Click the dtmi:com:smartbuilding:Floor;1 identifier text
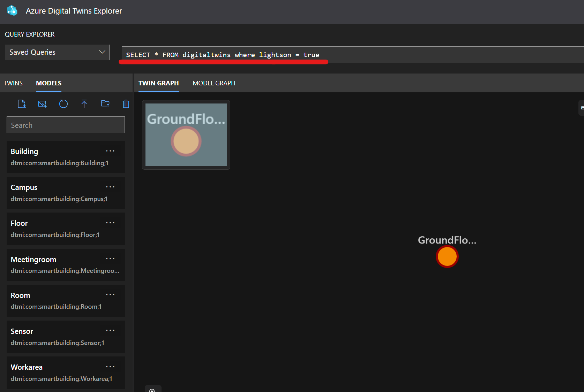Viewport: 584px width, 392px height. tap(55, 235)
